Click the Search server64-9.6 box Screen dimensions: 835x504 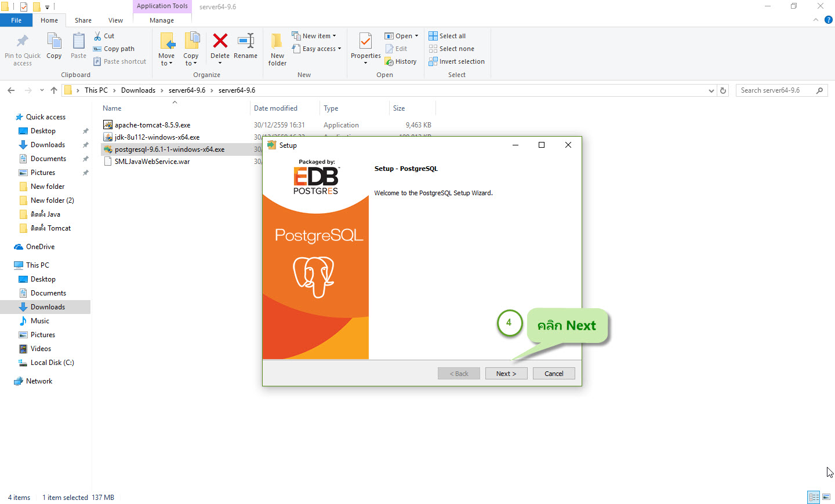tap(781, 90)
